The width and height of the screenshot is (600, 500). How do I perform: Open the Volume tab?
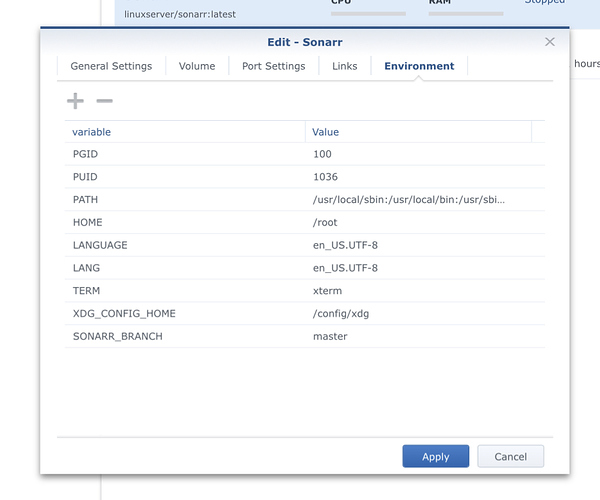click(x=197, y=66)
